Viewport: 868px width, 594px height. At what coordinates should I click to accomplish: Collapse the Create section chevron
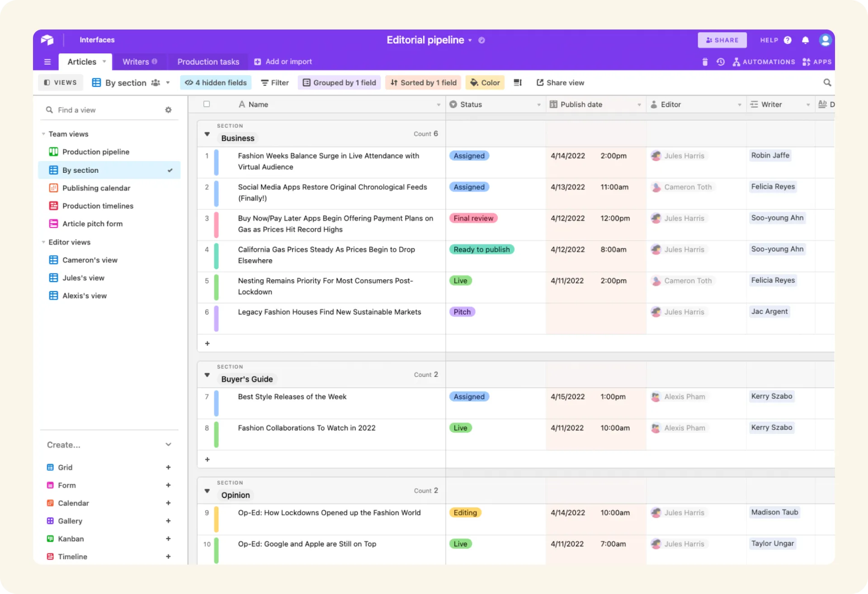point(168,445)
